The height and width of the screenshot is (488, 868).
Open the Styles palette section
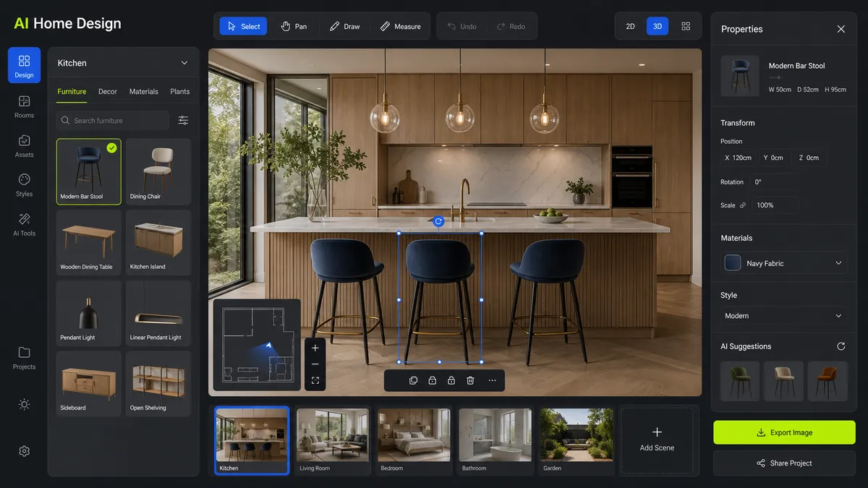24,185
